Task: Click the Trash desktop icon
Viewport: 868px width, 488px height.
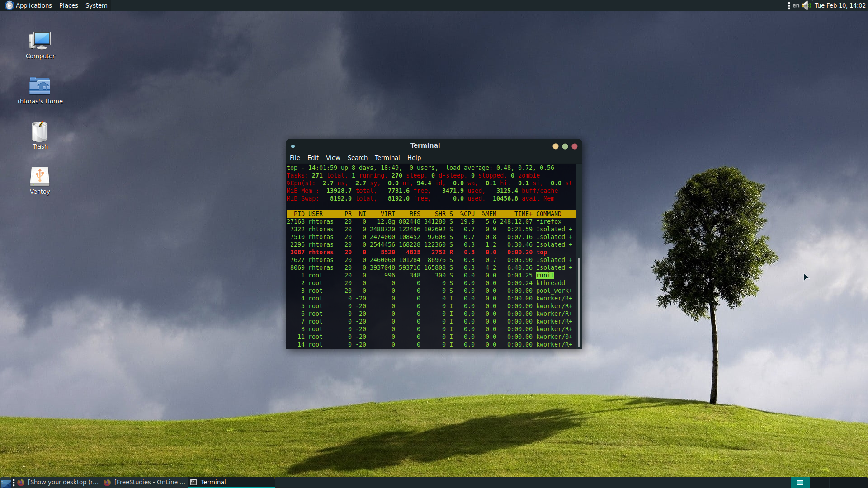Action: [40, 132]
